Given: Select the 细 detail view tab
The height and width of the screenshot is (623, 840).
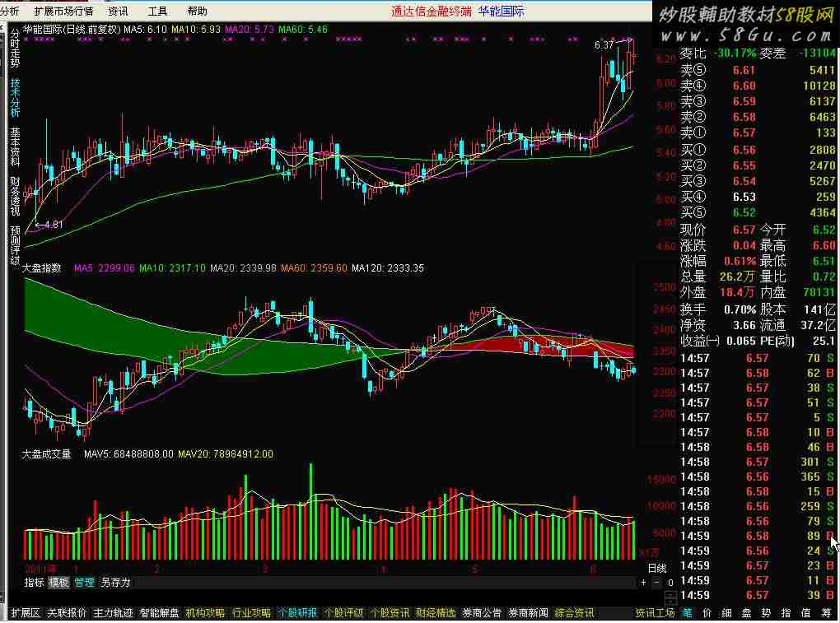Looking at the screenshot, I should pos(727,613).
